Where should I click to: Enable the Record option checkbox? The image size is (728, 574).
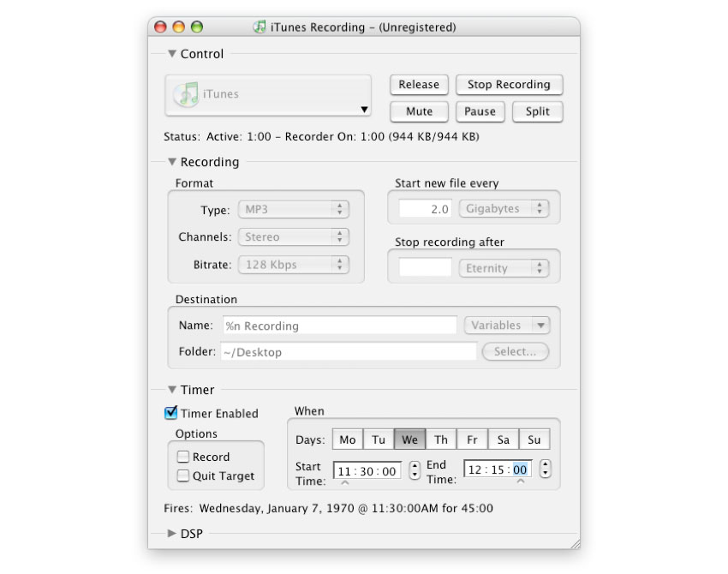point(183,457)
